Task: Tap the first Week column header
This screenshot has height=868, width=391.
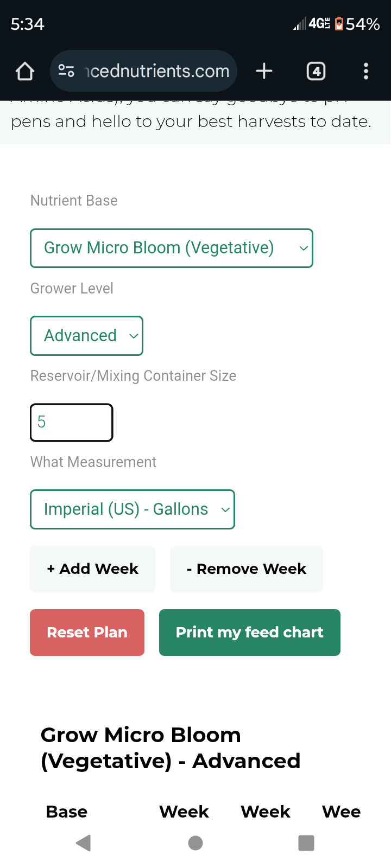Action: coord(184,812)
